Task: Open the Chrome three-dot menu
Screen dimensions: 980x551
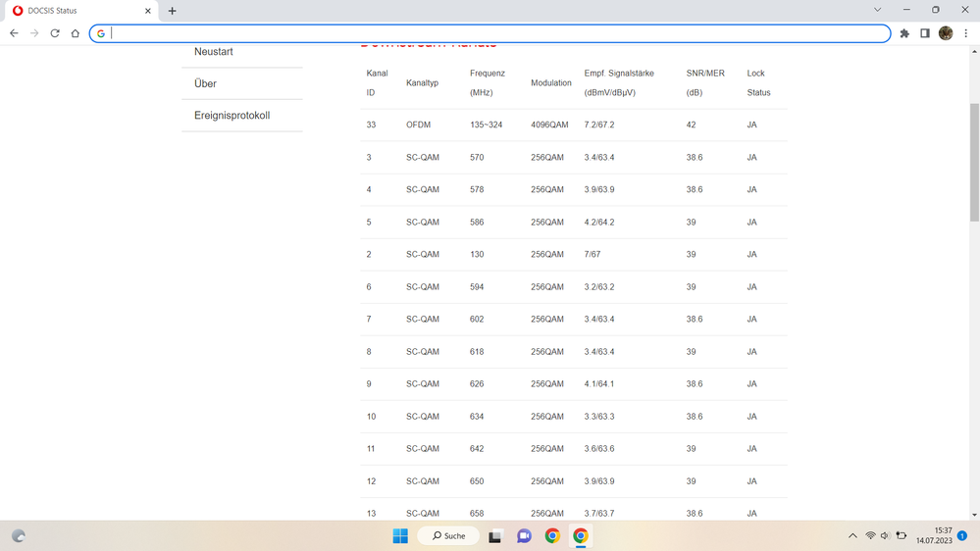Action: tap(965, 33)
